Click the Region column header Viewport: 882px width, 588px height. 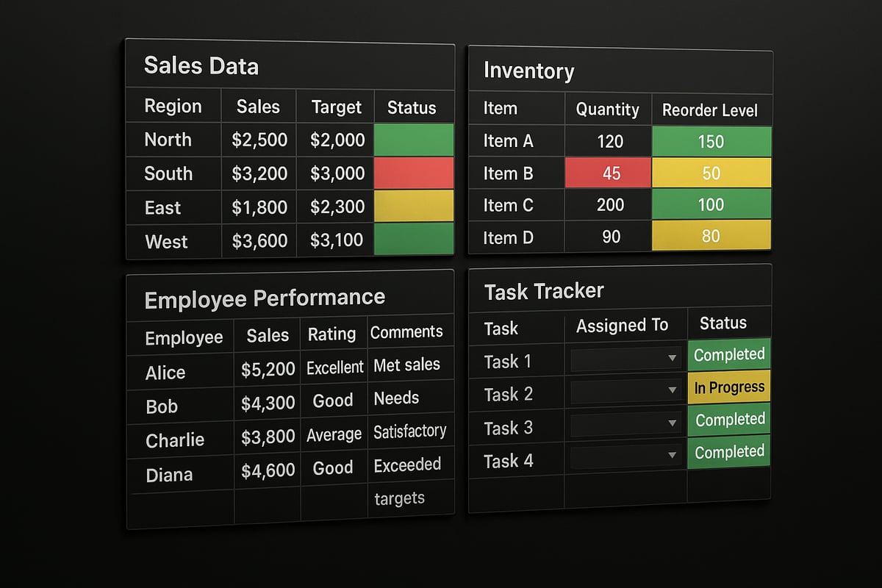[173, 107]
